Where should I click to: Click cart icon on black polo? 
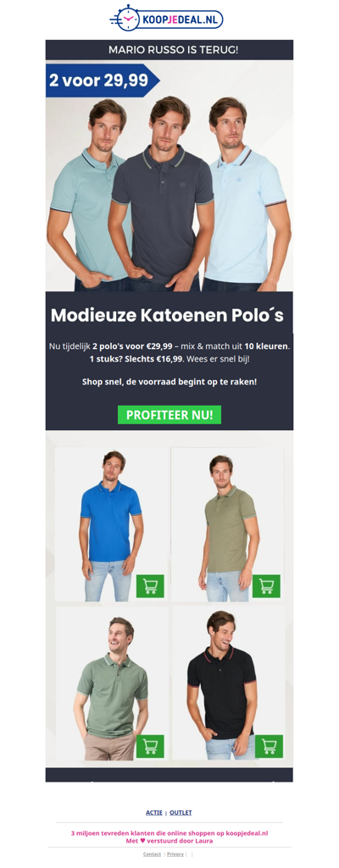(x=270, y=746)
